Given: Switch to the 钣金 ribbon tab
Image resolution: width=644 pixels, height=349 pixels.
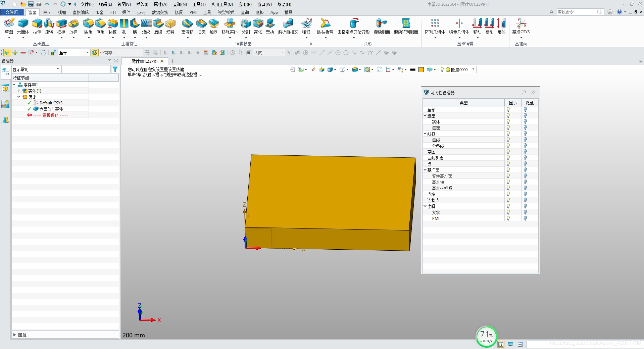Looking at the screenshot, I should click(x=99, y=12).
